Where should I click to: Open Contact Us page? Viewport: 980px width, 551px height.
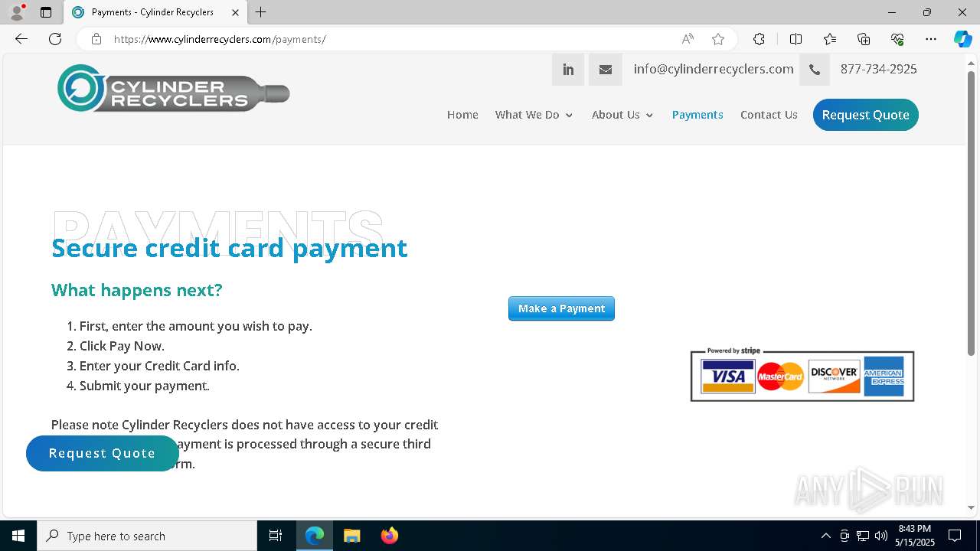pos(769,115)
